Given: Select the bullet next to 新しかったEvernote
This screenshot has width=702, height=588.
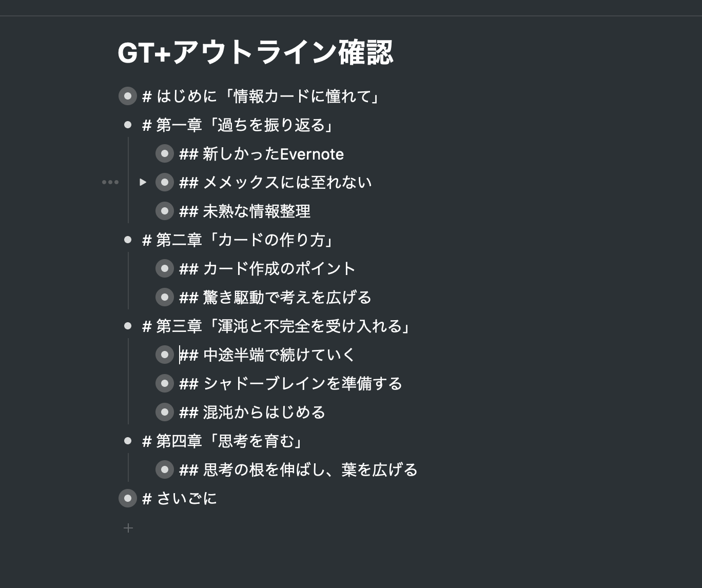Looking at the screenshot, I should pyautogui.click(x=165, y=153).
